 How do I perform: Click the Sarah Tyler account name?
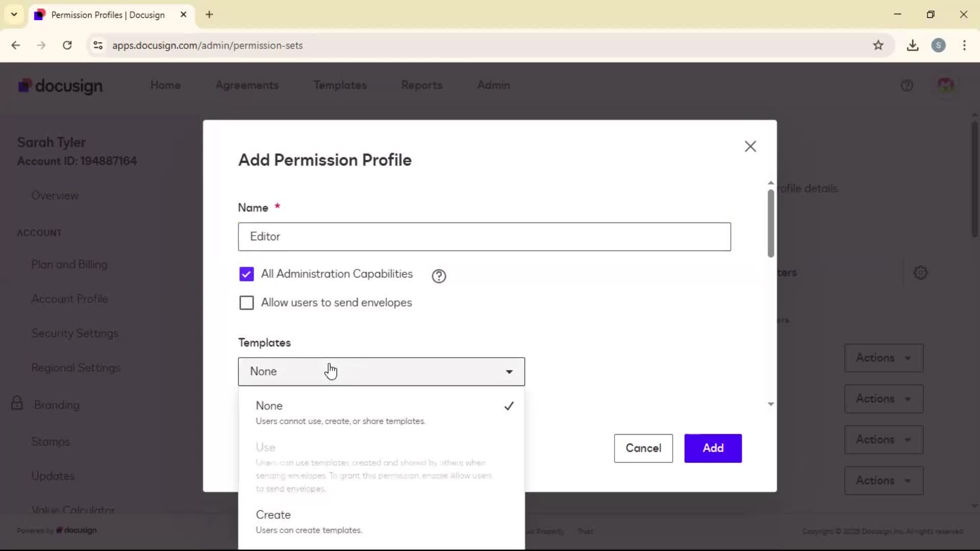coord(52,142)
